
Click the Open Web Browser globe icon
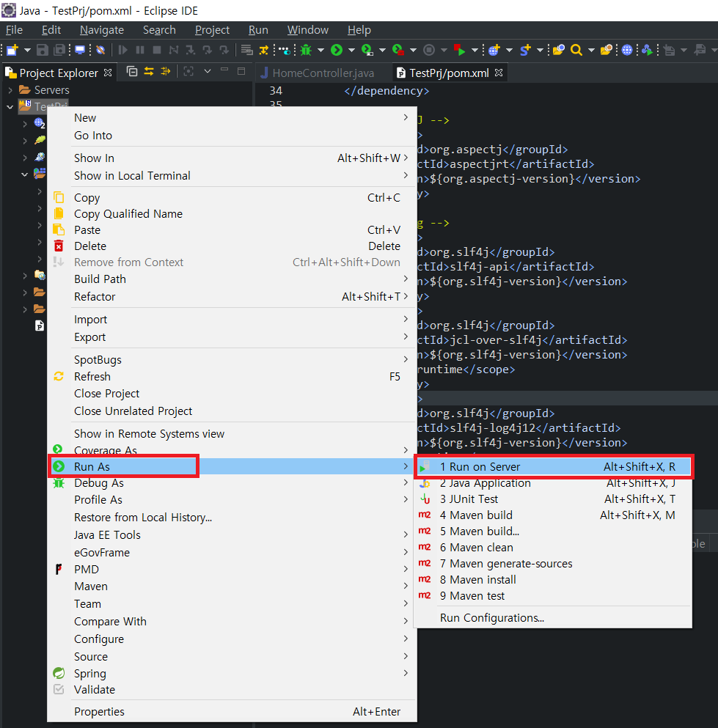click(x=627, y=50)
